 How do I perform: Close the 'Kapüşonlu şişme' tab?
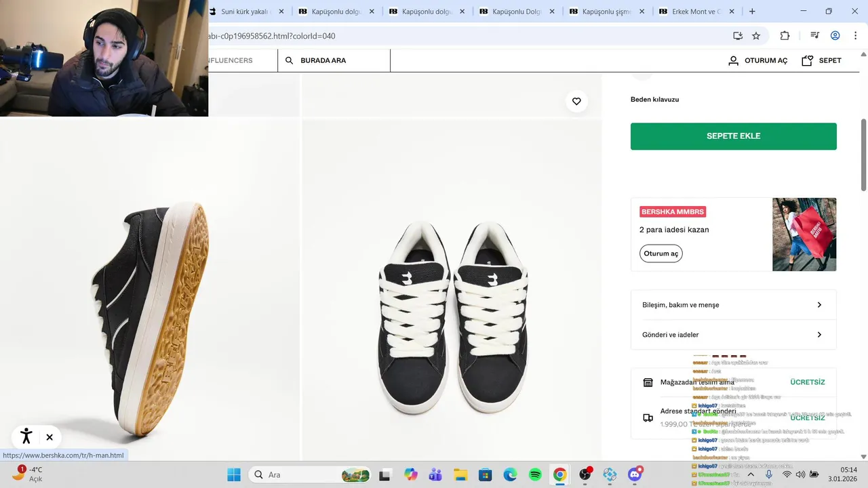[x=643, y=12]
